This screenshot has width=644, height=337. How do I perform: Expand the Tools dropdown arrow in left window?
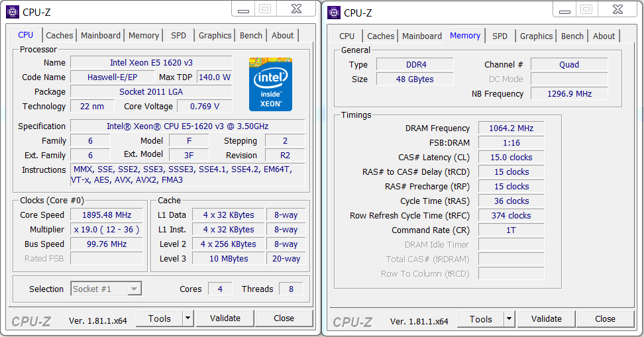click(x=188, y=318)
